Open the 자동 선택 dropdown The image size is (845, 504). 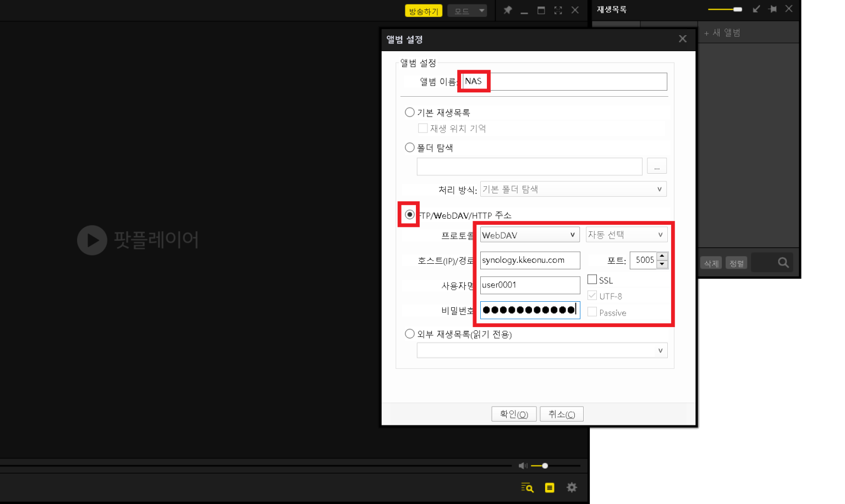(627, 235)
